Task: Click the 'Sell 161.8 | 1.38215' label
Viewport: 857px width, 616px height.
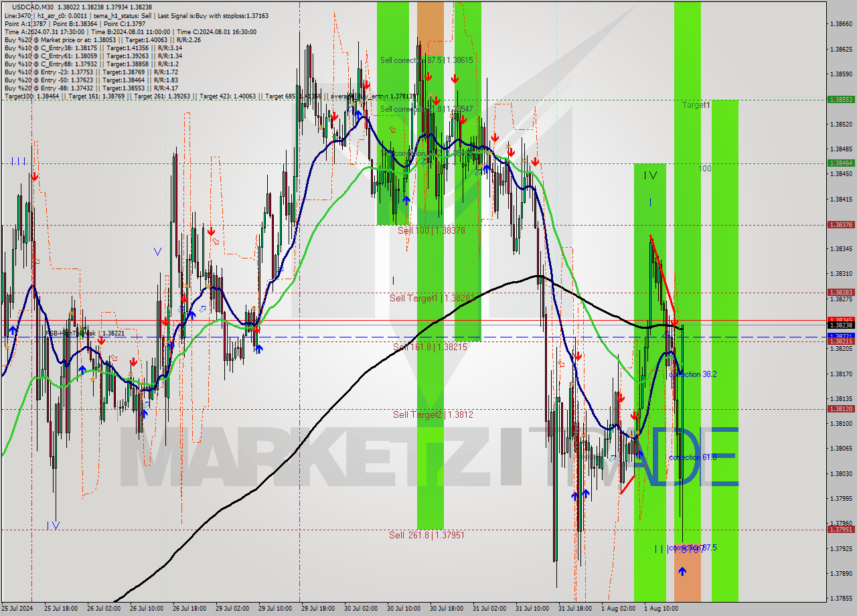Action: point(430,347)
